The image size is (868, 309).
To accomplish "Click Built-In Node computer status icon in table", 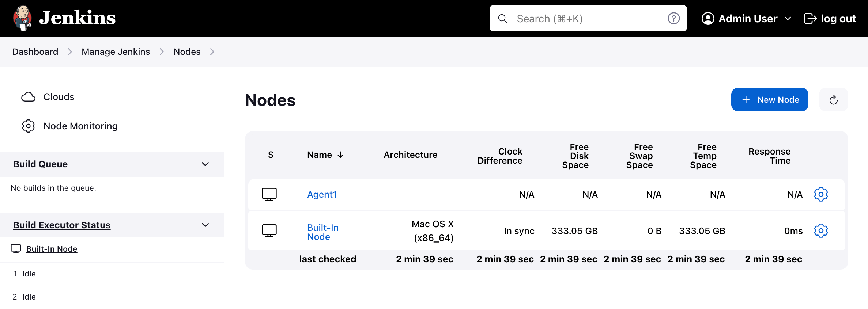I will pyautogui.click(x=269, y=231).
